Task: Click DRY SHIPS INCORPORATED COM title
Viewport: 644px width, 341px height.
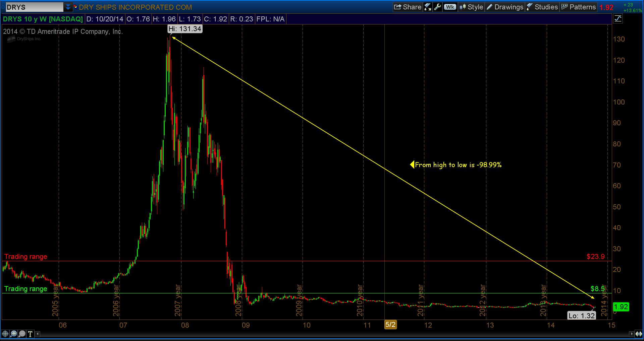Action: [136, 7]
